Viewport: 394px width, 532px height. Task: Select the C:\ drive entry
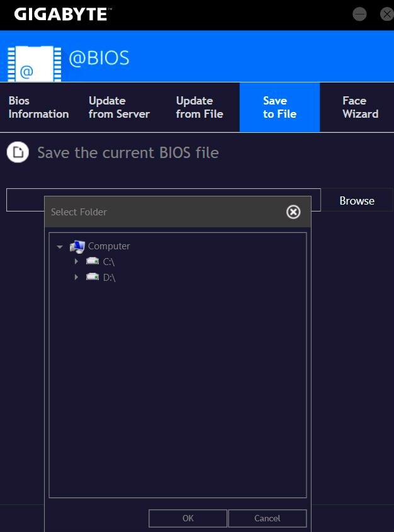point(109,262)
